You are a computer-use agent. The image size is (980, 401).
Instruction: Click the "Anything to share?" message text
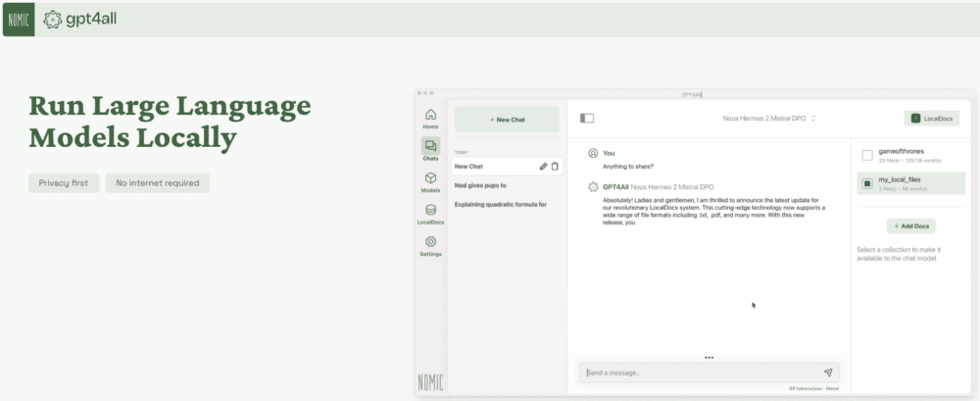click(x=628, y=167)
